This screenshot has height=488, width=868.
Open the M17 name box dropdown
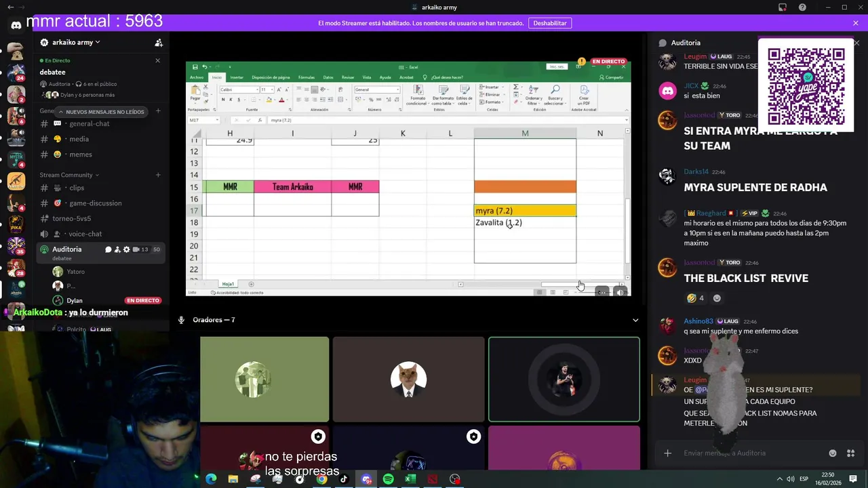217,120
